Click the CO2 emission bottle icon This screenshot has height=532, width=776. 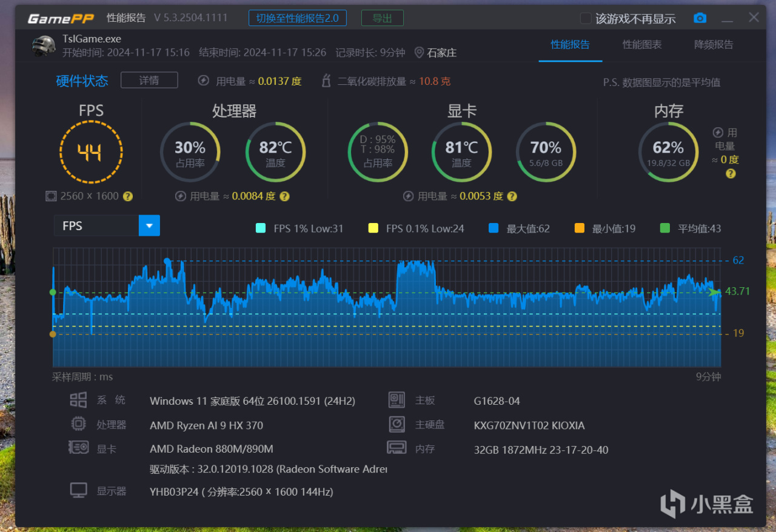point(326,81)
